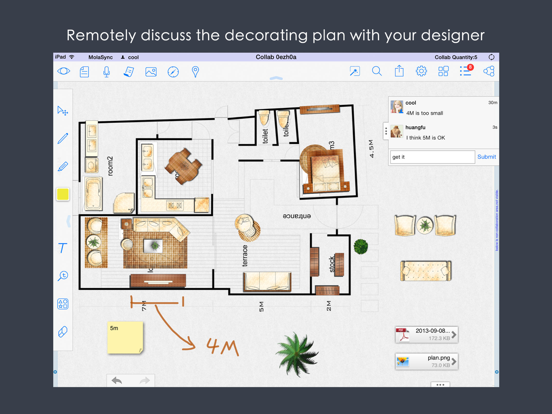Select the large palm plant image

[297, 353]
